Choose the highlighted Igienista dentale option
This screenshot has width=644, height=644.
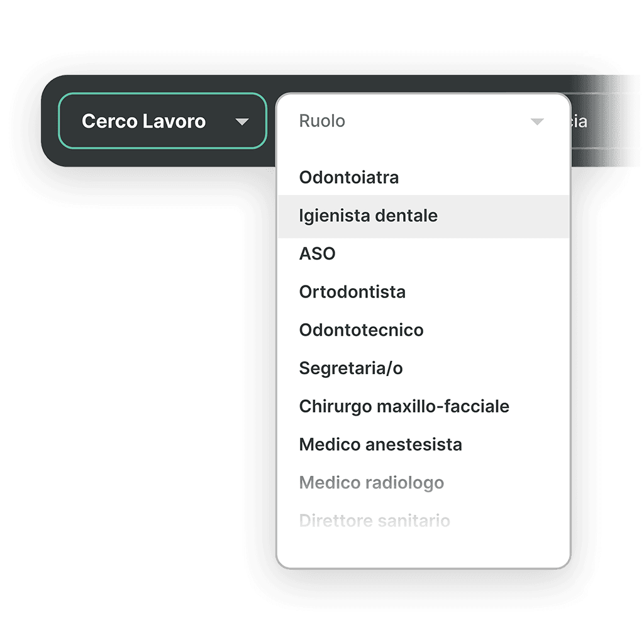tap(368, 216)
